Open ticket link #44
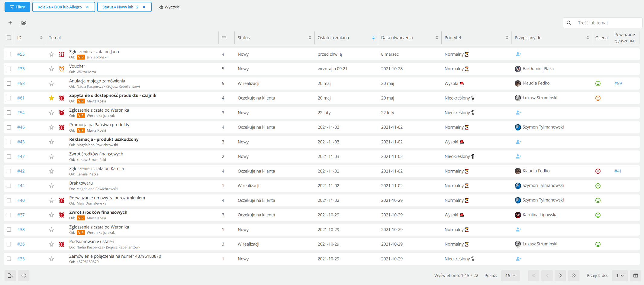This screenshot has width=644, height=285. tap(21, 186)
